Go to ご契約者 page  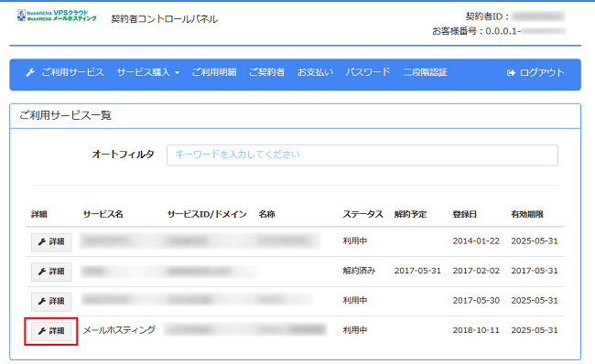click(266, 72)
